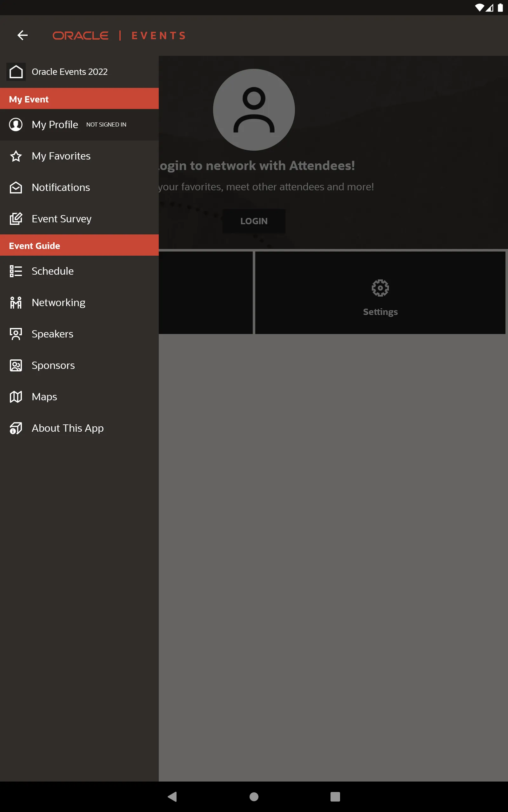Viewport: 508px width, 812px height.
Task: Click the My Profile person icon
Action: pos(16,124)
